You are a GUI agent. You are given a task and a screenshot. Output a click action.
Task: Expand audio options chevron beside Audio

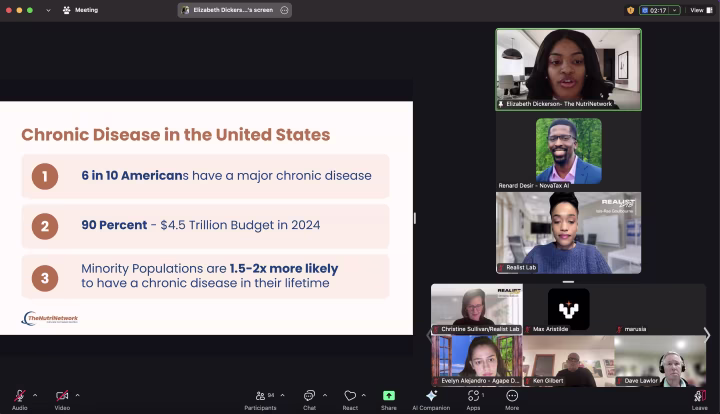pos(35,395)
